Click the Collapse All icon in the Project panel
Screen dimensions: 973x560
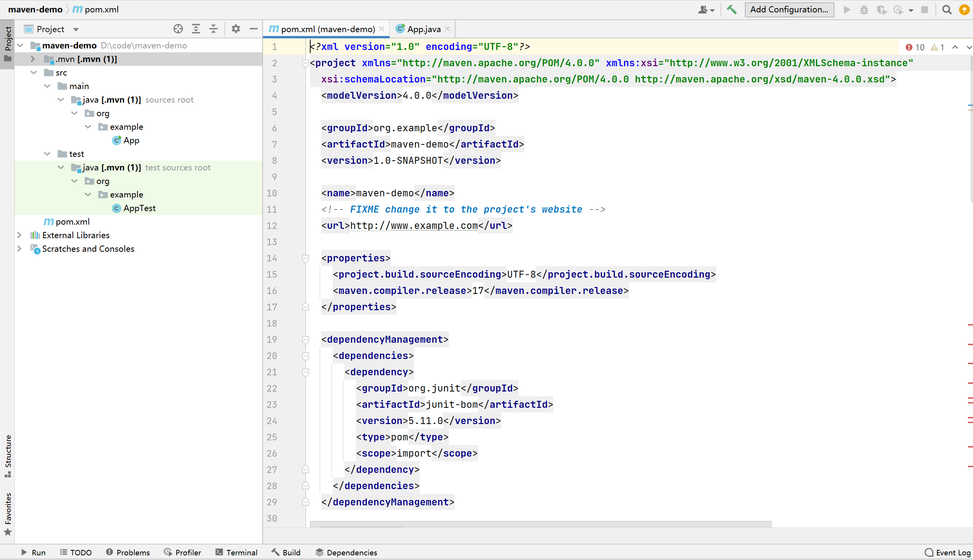(213, 29)
